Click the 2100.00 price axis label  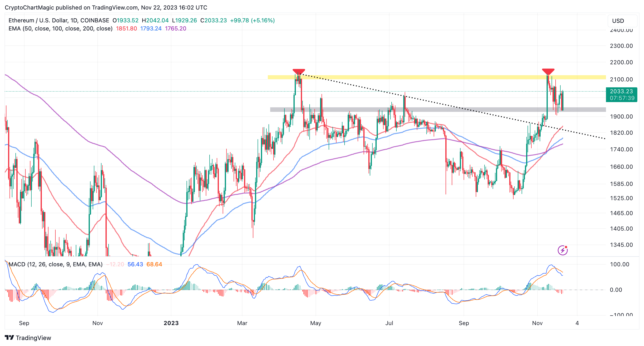click(621, 79)
